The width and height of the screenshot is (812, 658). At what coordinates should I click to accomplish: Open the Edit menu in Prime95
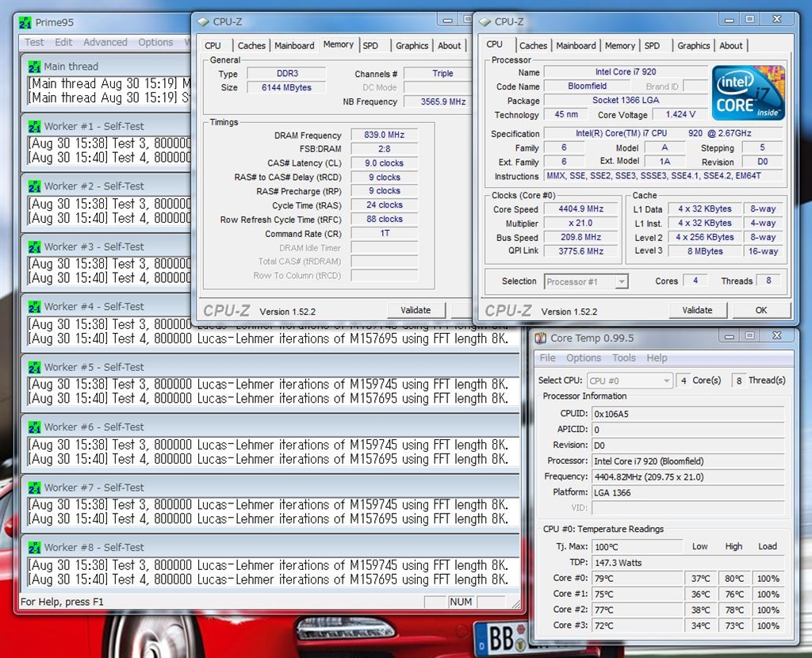[63, 43]
